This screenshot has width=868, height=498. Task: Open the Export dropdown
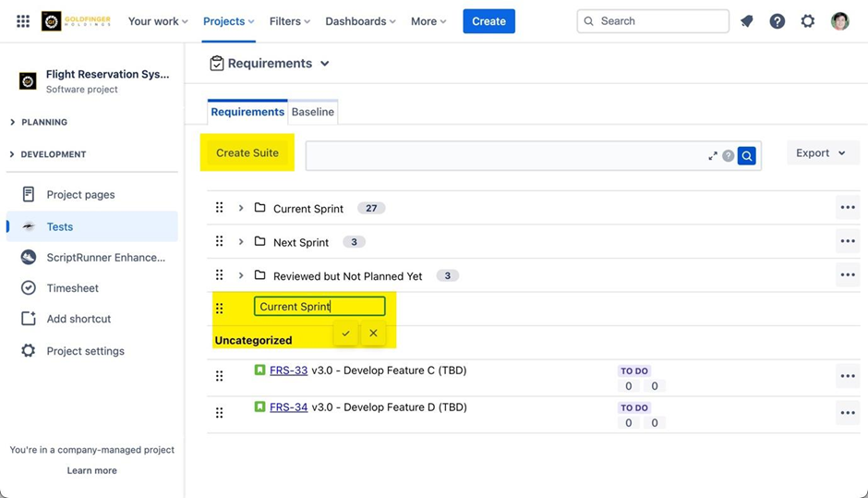tap(822, 152)
